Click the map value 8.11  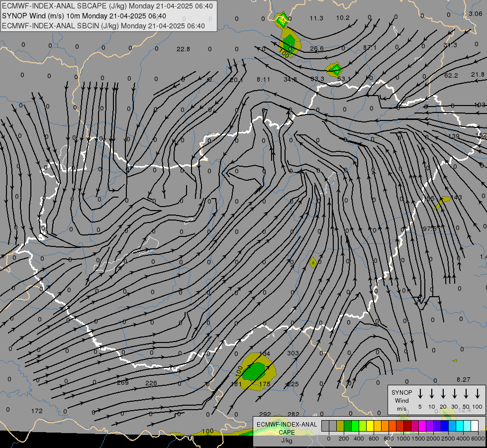[263, 80]
